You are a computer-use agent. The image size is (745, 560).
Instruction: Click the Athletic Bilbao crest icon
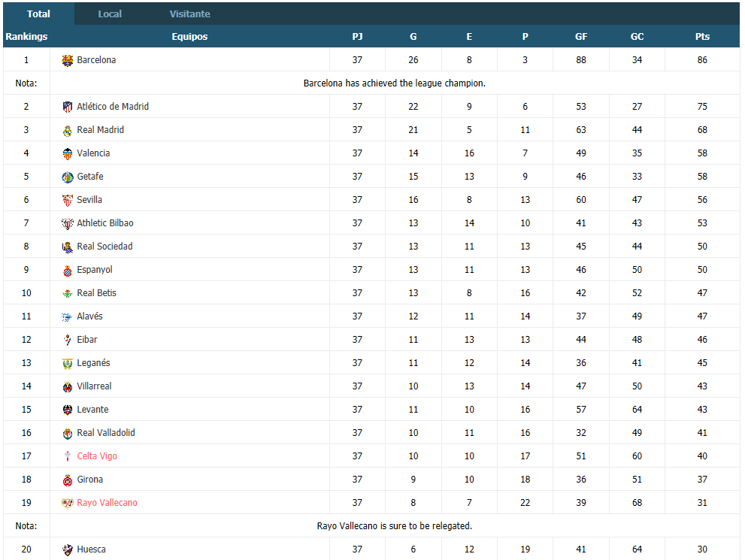(x=68, y=223)
